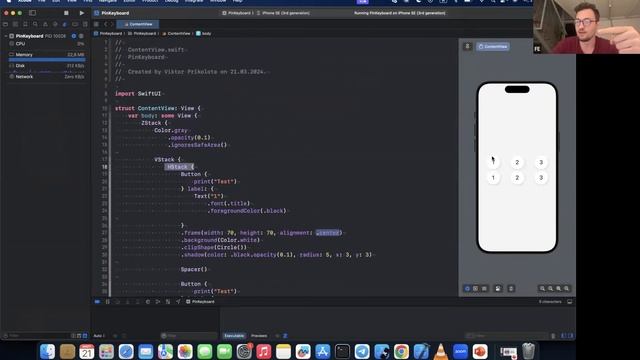
Task: Open the Project navigator tab
Action: 6,24
